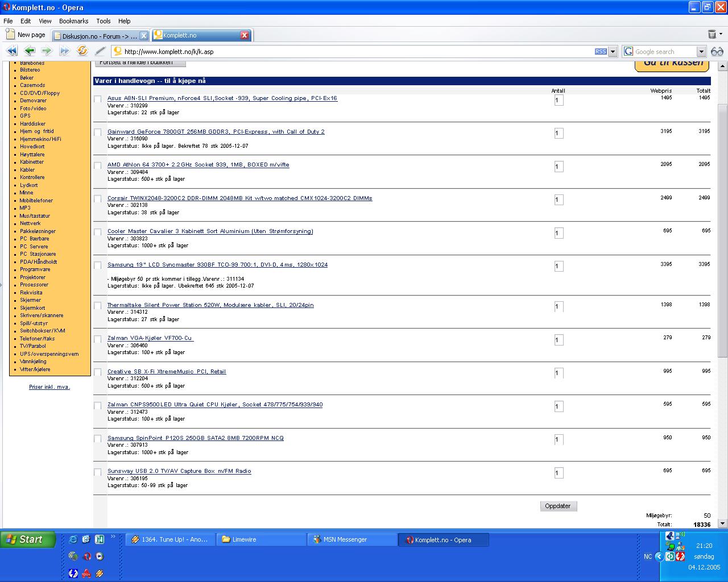The image size is (728, 582).
Task: Click the quantity field for Asus A8N-SLI
Action: [x=559, y=100]
